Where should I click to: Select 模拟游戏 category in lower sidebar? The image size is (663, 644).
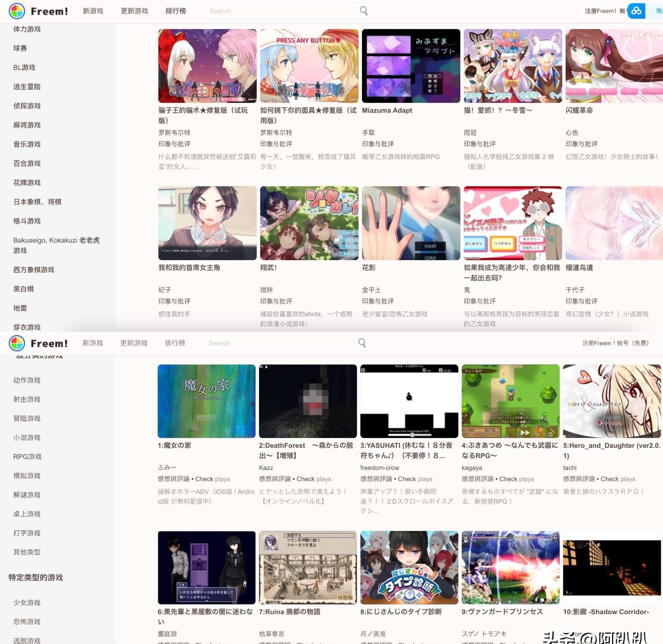pyautogui.click(x=27, y=476)
